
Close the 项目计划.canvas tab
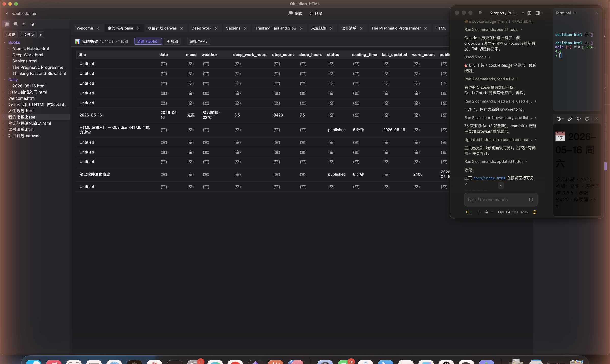pos(182,28)
